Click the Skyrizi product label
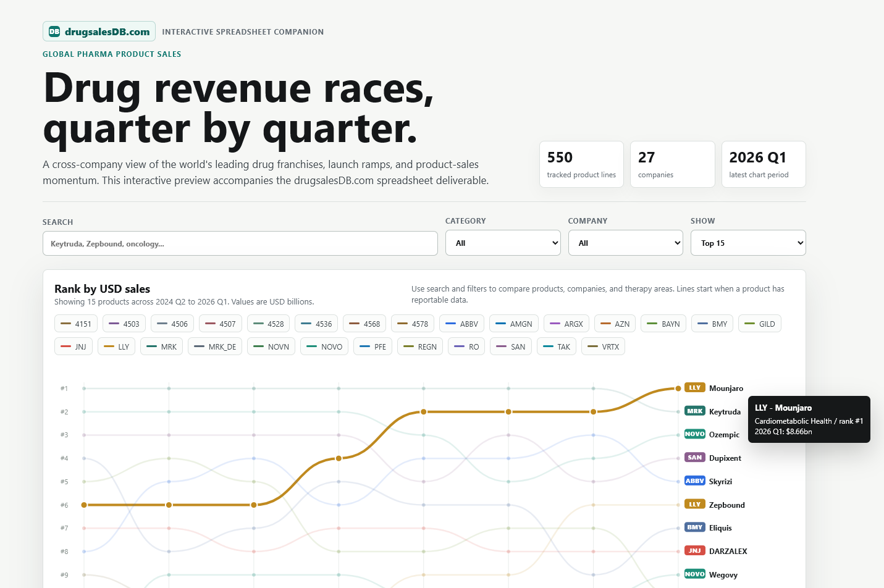This screenshot has width=884, height=588. click(x=720, y=482)
